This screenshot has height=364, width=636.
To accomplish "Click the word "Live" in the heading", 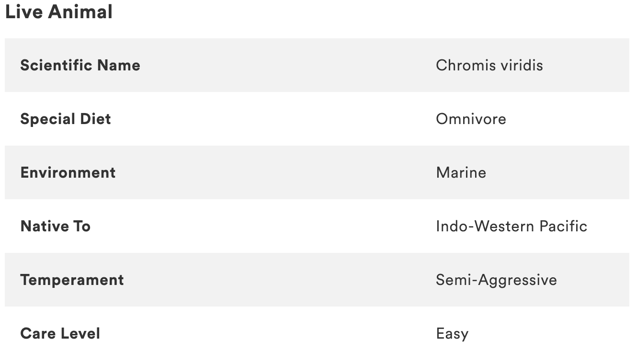I will click(x=23, y=12).
